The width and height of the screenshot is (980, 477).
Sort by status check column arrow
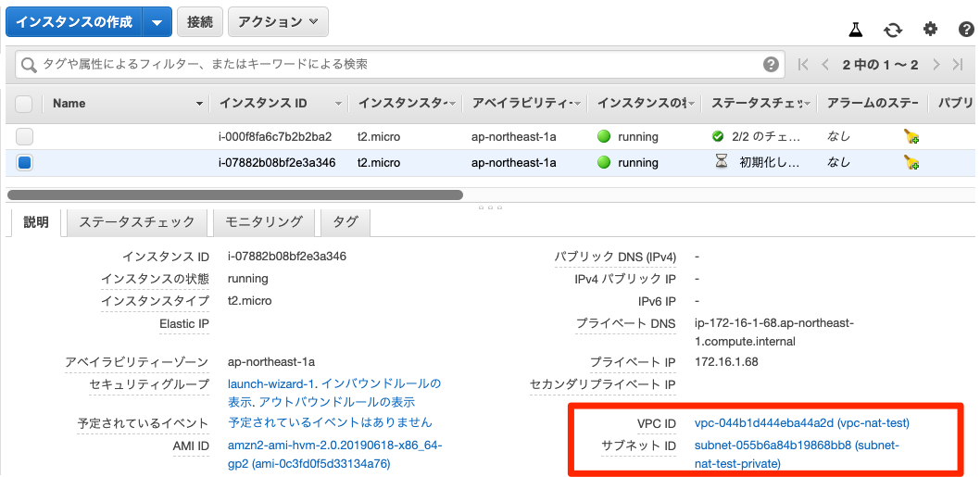point(807,104)
